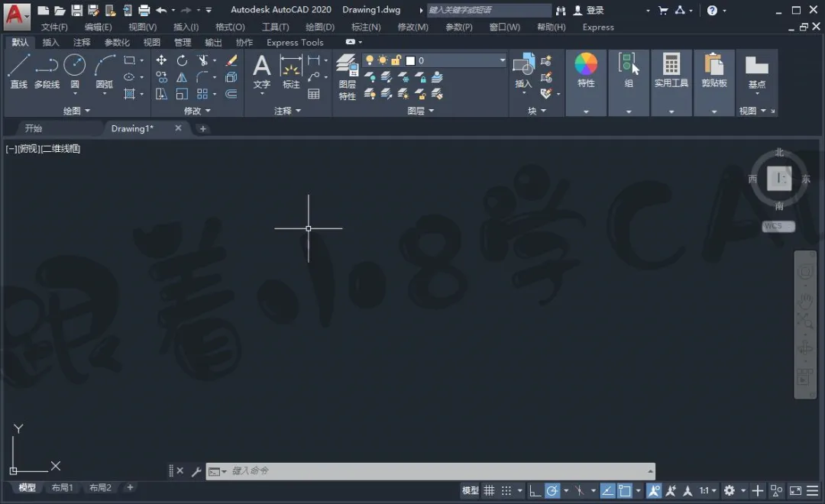
Task: Click the WCS coordinate system button
Action: click(778, 226)
